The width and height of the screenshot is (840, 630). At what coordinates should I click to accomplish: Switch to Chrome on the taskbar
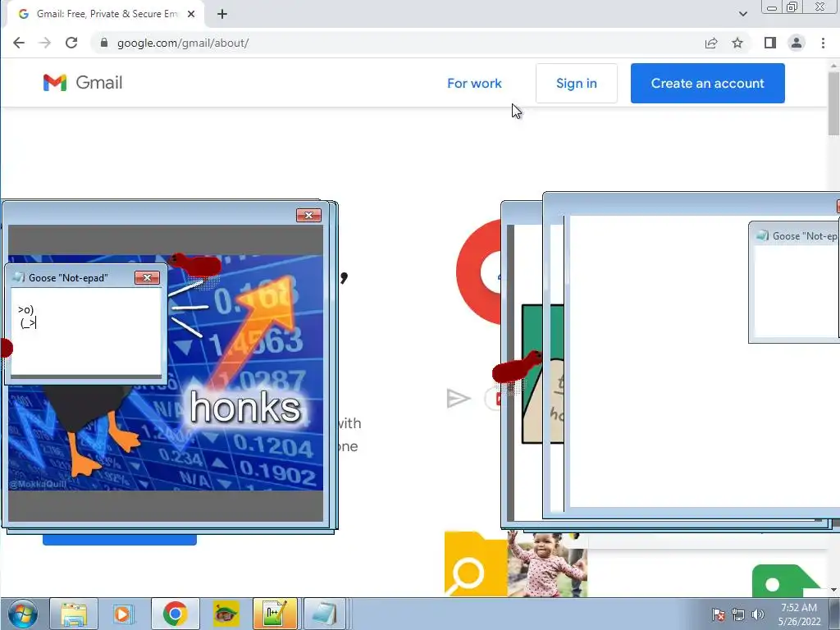[x=176, y=614]
